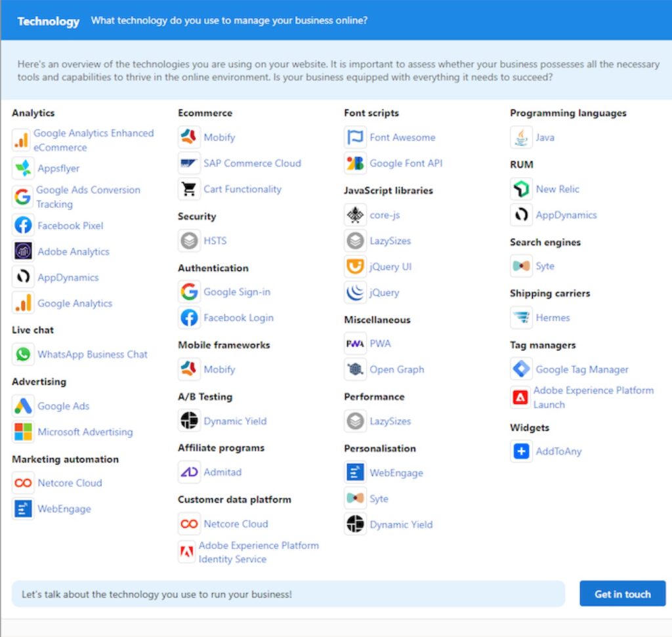672x637 pixels.
Task: Click the Syte icon under Search engines
Action: [521, 266]
